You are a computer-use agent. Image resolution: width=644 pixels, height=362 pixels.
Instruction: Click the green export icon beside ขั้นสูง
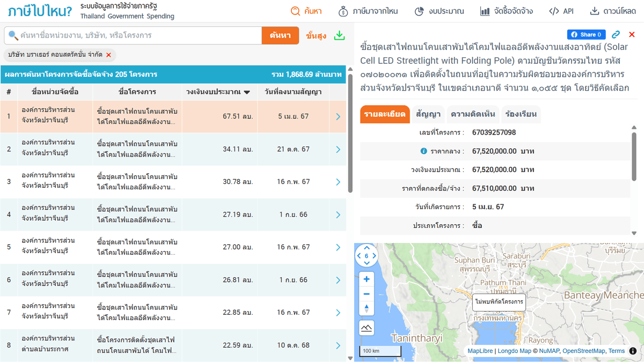coord(339,35)
